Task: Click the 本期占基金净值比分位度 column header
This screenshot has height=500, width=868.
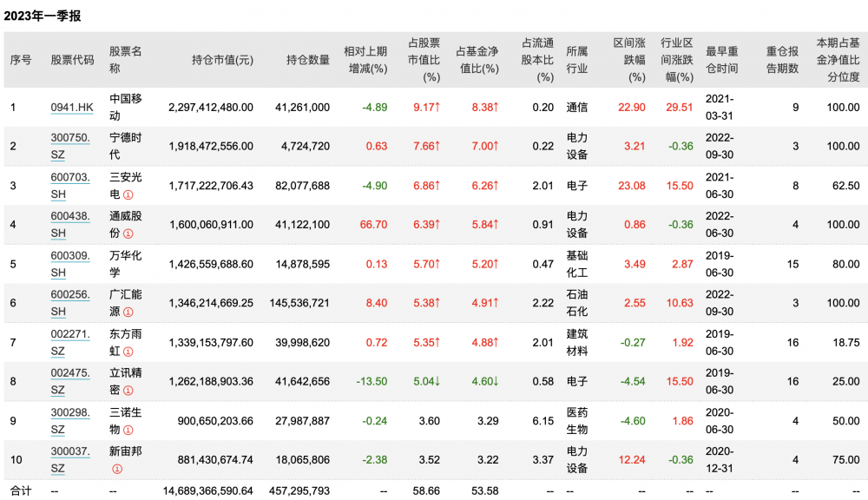Action: tap(838, 60)
